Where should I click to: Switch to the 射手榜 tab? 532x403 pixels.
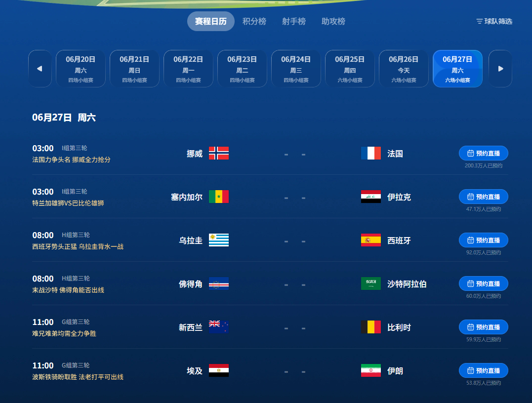coord(294,21)
